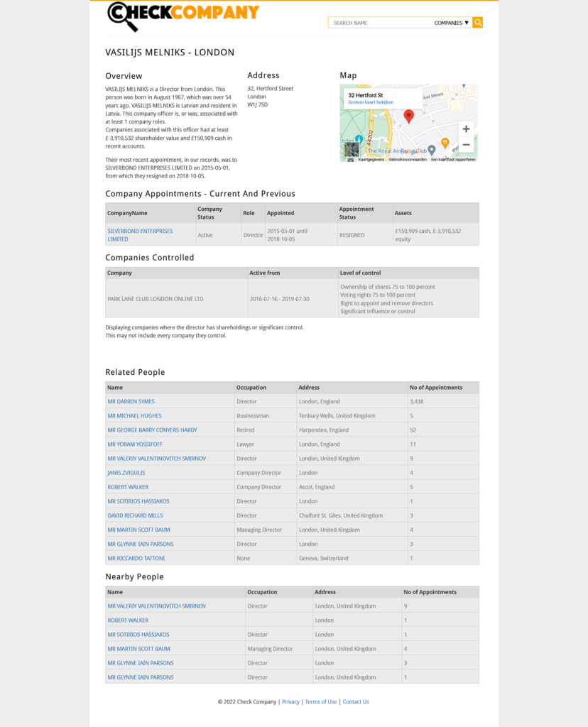The width and height of the screenshot is (588, 727).
Task: Open 'Grotere kaart bekijken' map link
Action: coord(371,102)
